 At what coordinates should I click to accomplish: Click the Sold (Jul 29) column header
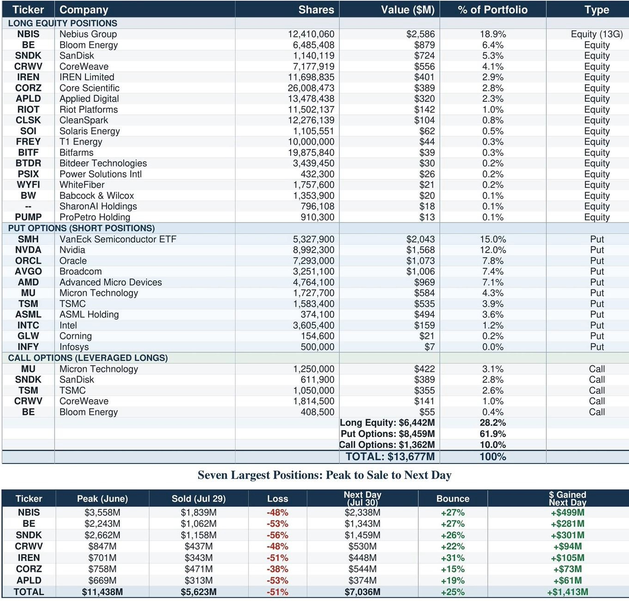pos(199,499)
